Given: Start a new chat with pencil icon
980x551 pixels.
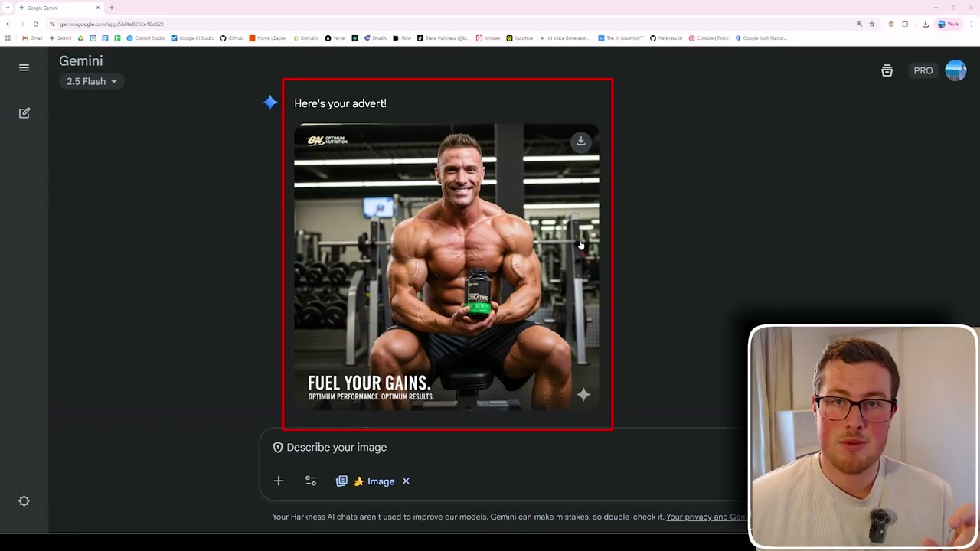Looking at the screenshot, I should (24, 113).
